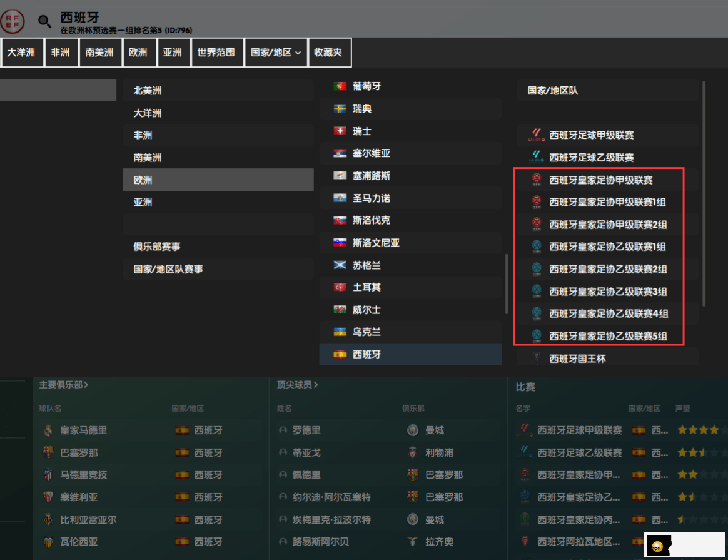Click the Portugal flag icon
Screen dimensions: 728x560
340,86
